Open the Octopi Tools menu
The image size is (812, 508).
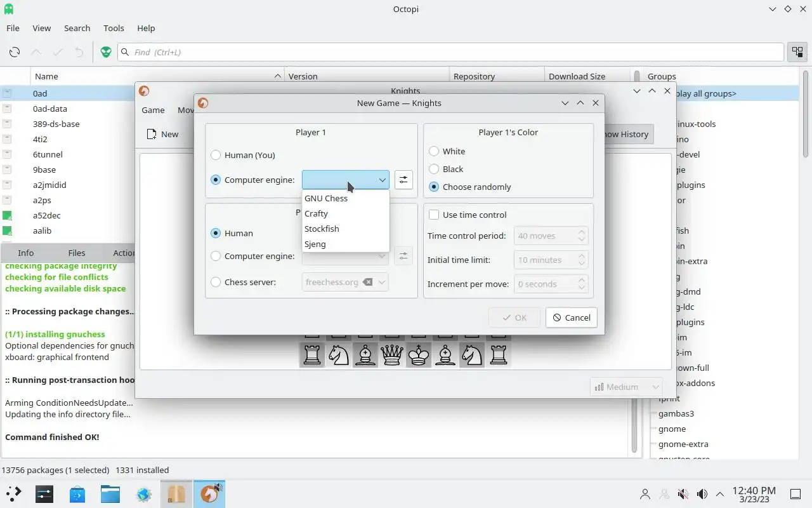pos(114,28)
